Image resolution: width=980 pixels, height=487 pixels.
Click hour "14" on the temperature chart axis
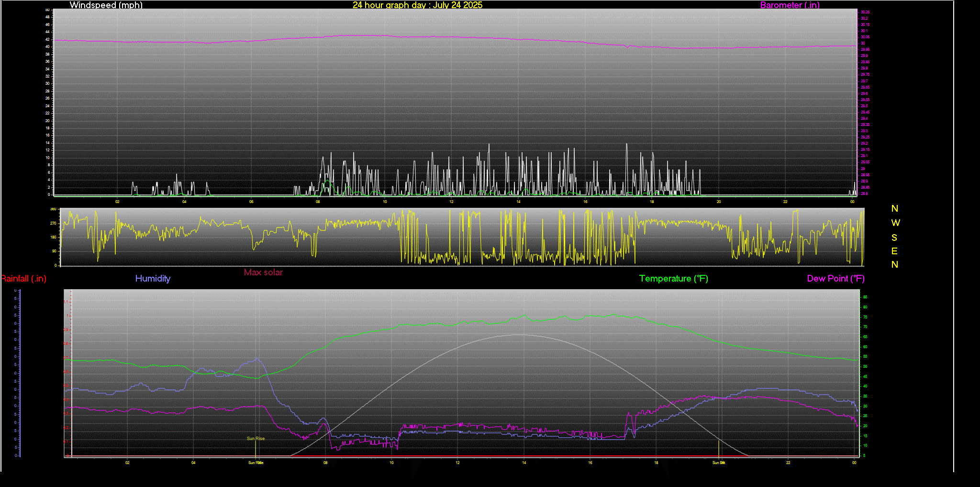tap(524, 463)
